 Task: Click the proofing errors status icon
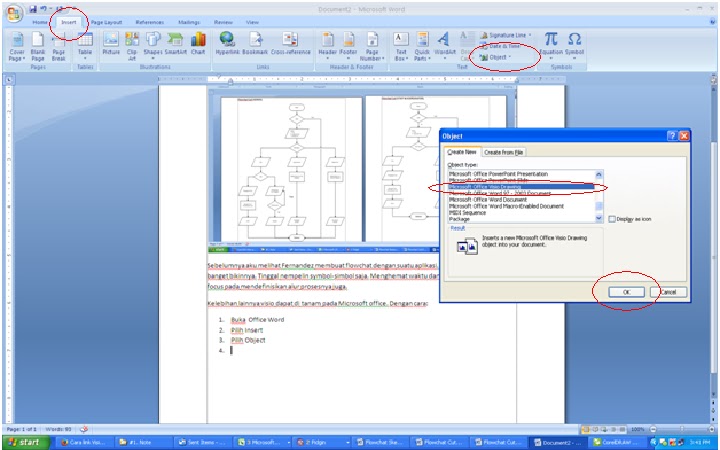coord(84,429)
